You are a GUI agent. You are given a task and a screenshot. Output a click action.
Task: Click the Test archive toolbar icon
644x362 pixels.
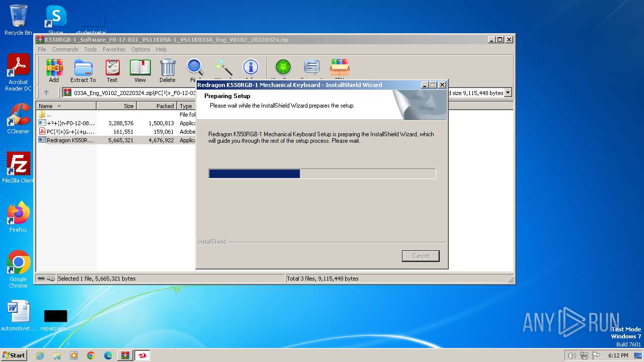click(x=112, y=70)
